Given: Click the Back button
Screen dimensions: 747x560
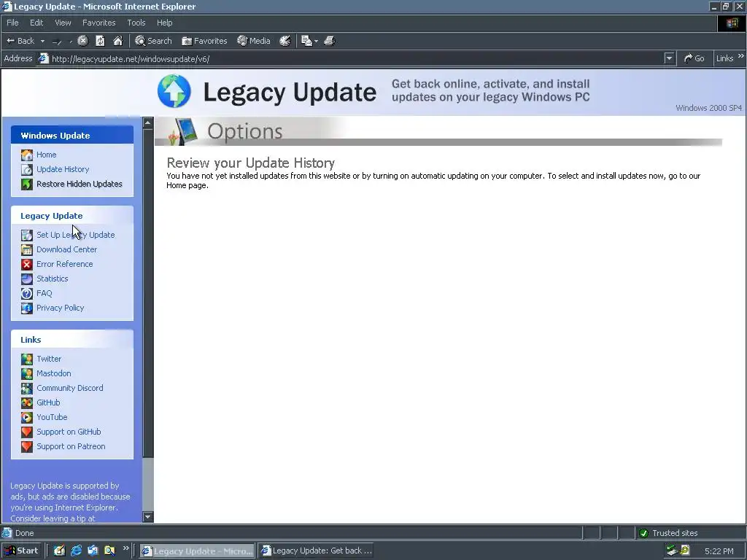Looking at the screenshot, I should click(x=20, y=41).
